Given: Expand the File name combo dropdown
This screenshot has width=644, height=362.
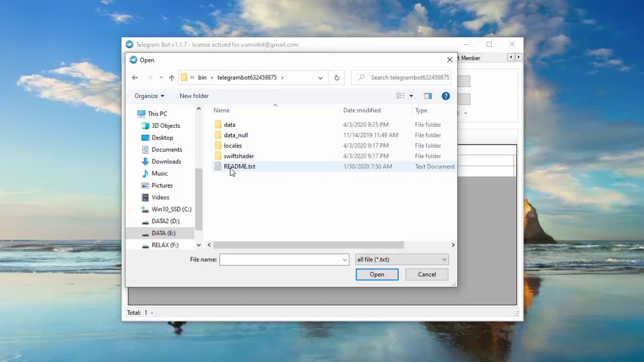Looking at the screenshot, I should [x=345, y=259].
